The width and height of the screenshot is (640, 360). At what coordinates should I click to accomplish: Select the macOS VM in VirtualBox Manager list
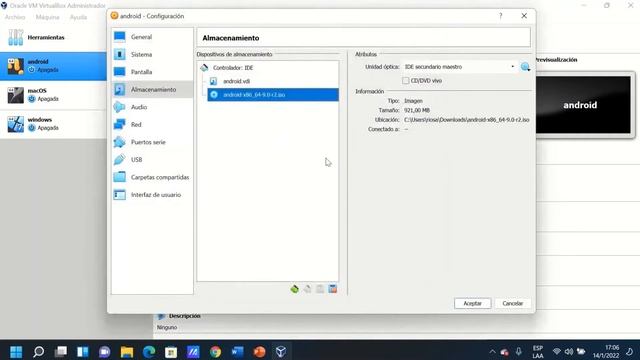(53, 95)
